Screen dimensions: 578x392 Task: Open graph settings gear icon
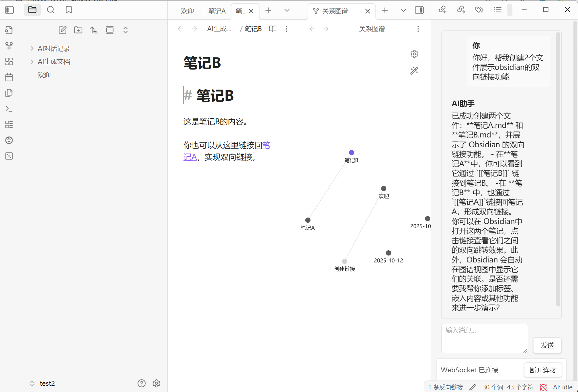tap(414, 54)
